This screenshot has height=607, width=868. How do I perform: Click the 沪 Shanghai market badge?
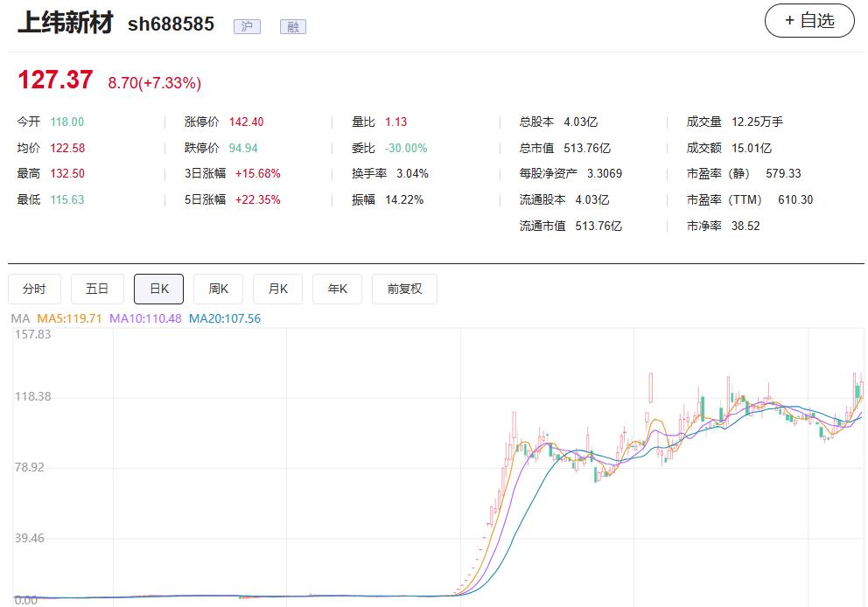click(x=247, y=26)
